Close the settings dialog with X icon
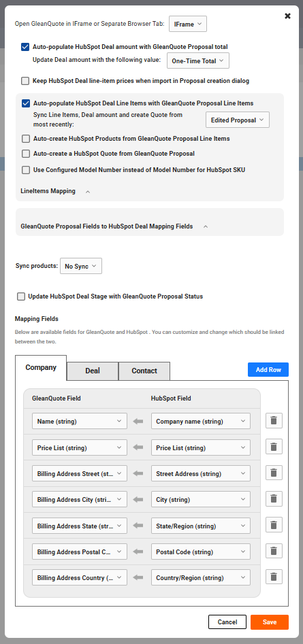 click(288, 16)
